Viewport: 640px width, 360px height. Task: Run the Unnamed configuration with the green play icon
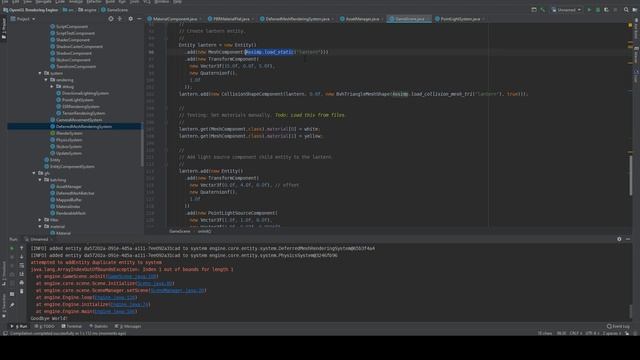point(589,10)
